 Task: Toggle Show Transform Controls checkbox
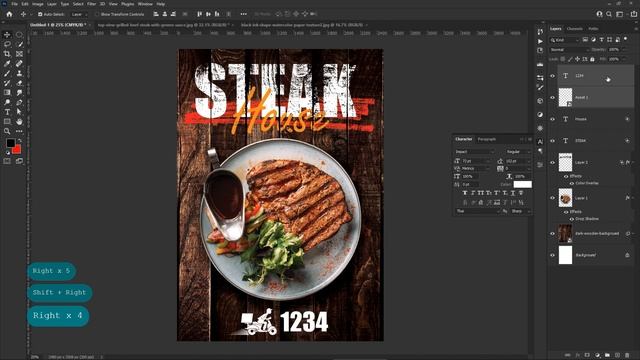click(97, 14)
